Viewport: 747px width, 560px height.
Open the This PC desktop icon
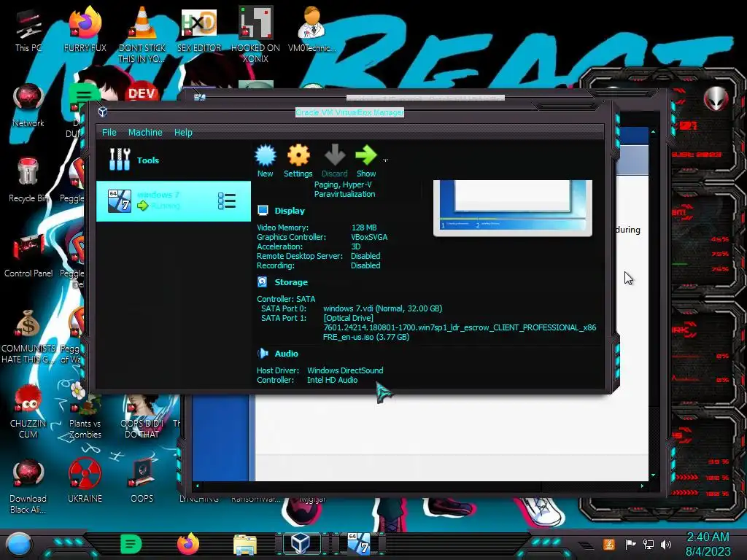[28, 31]
